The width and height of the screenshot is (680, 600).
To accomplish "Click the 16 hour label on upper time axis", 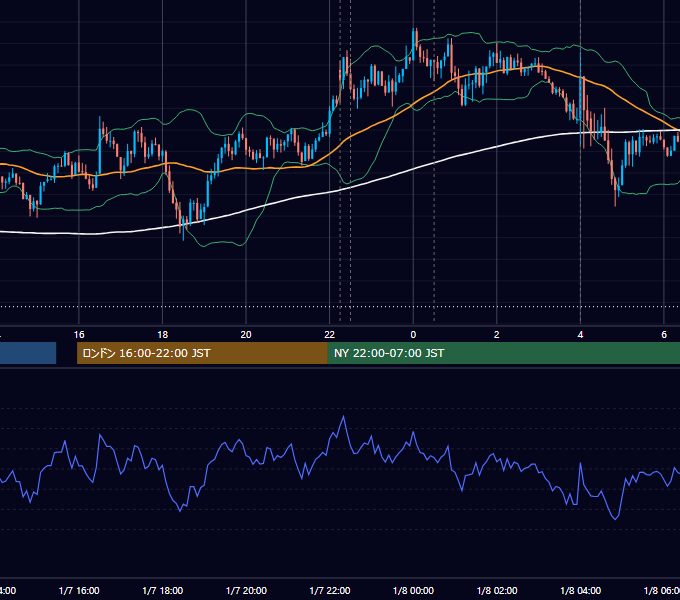I will [79, 335].
